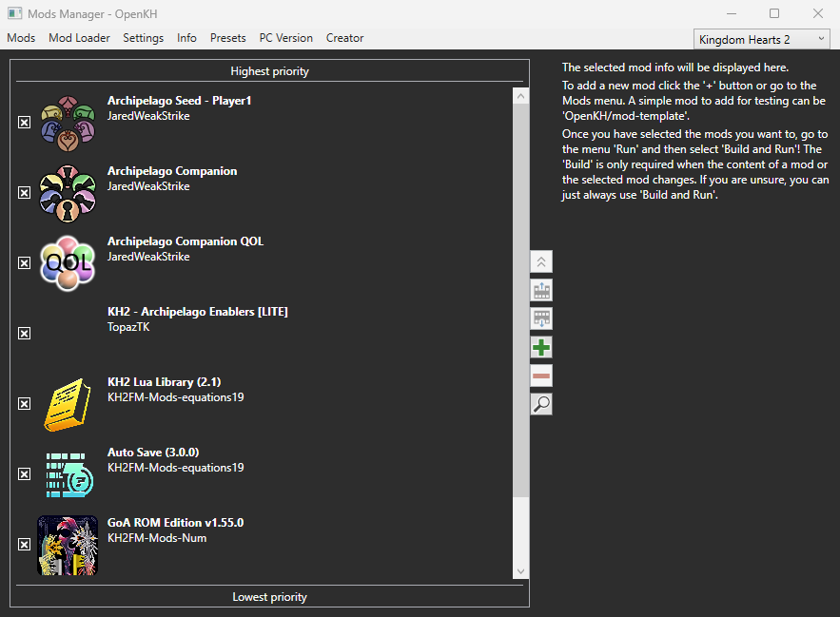The image size is (840, 617).
Task: Open the Mod Loader menu
Action: (x=79, y=38)
